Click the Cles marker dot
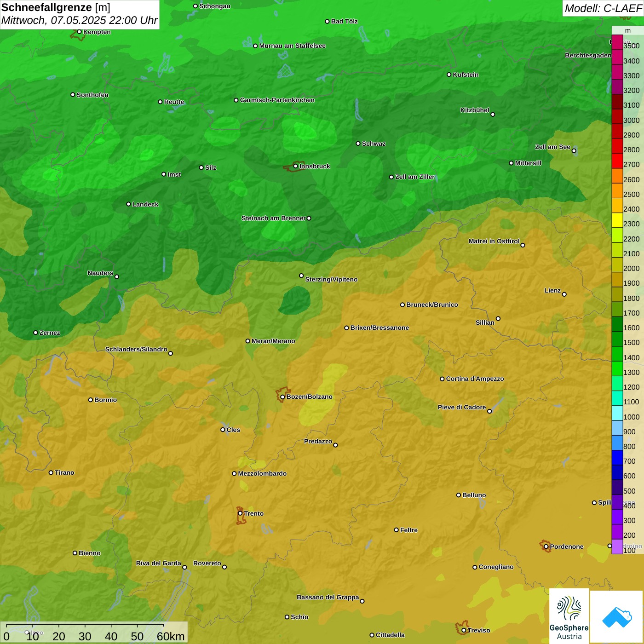This screenshot has height=644, width=644. [x=223, y=430]
